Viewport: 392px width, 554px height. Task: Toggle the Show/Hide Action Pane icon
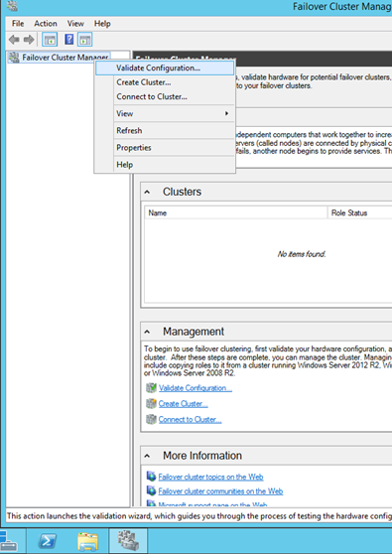(x=84, y=40)
